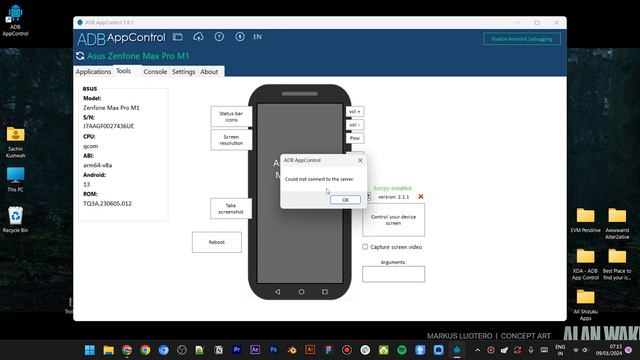Refresh device with the reload arrows icon
This screenshot has width=640, height=360.
click(x=80, y=56)
